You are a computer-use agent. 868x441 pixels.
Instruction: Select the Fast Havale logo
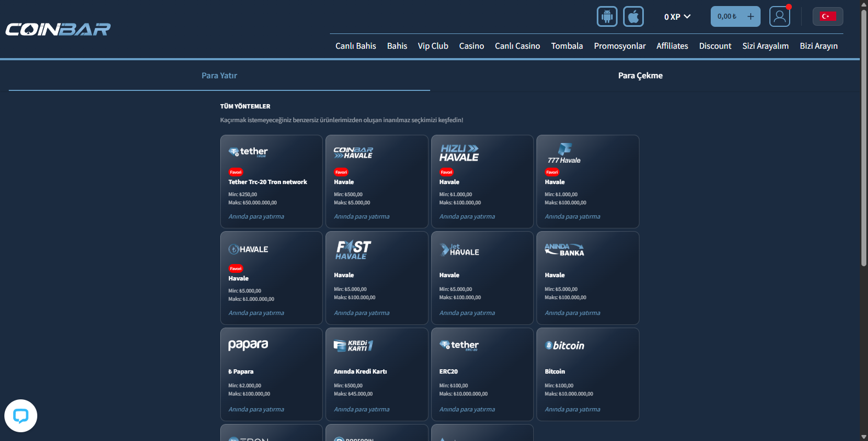[353, 250]
